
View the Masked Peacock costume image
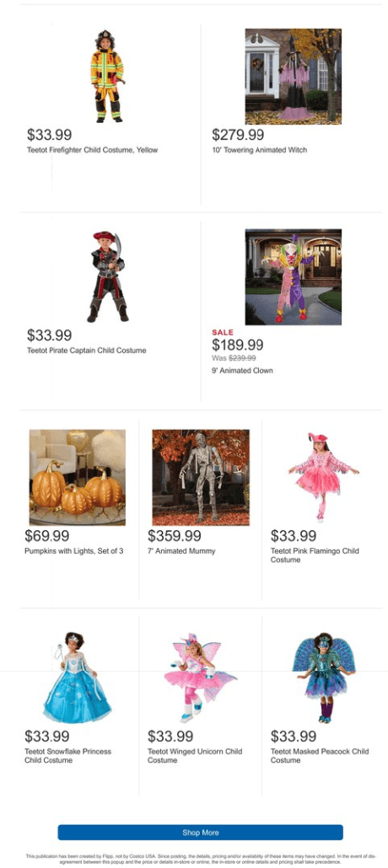point(324,678)
